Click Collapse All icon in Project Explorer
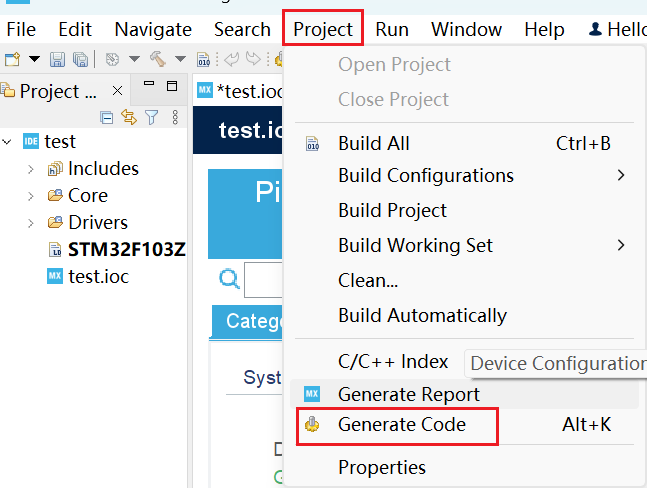 point(106,118)
